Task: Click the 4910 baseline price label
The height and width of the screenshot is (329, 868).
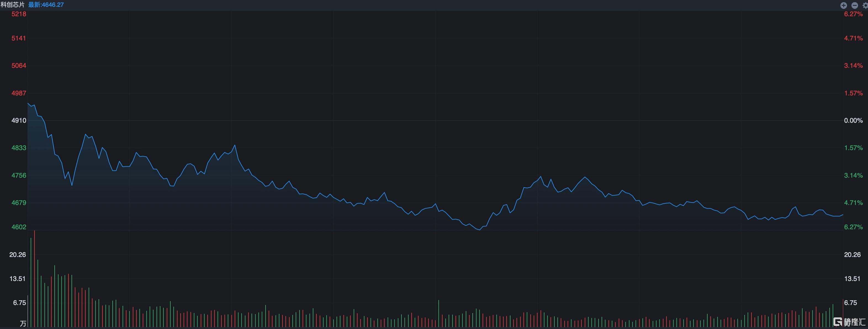Action: click(x=19, y=120)
